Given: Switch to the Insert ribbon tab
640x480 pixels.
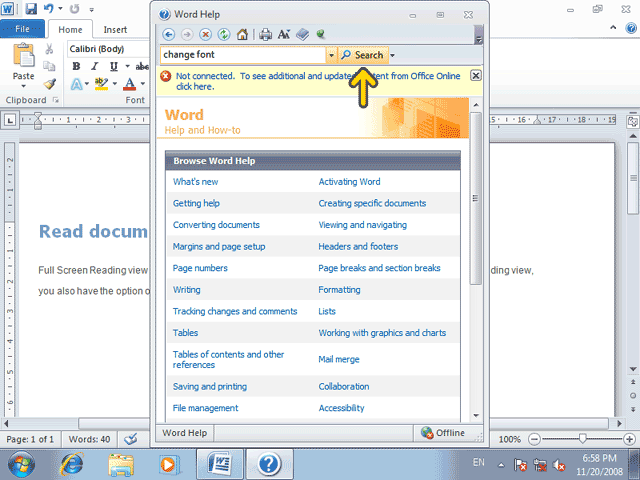Looking at the screenshot, I should [115, 30].
